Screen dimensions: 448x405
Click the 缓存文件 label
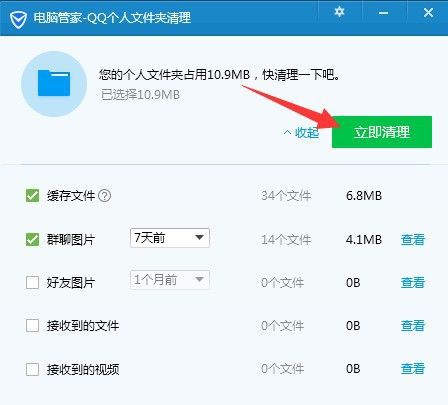pyautogui.click(x=71, y=196)
